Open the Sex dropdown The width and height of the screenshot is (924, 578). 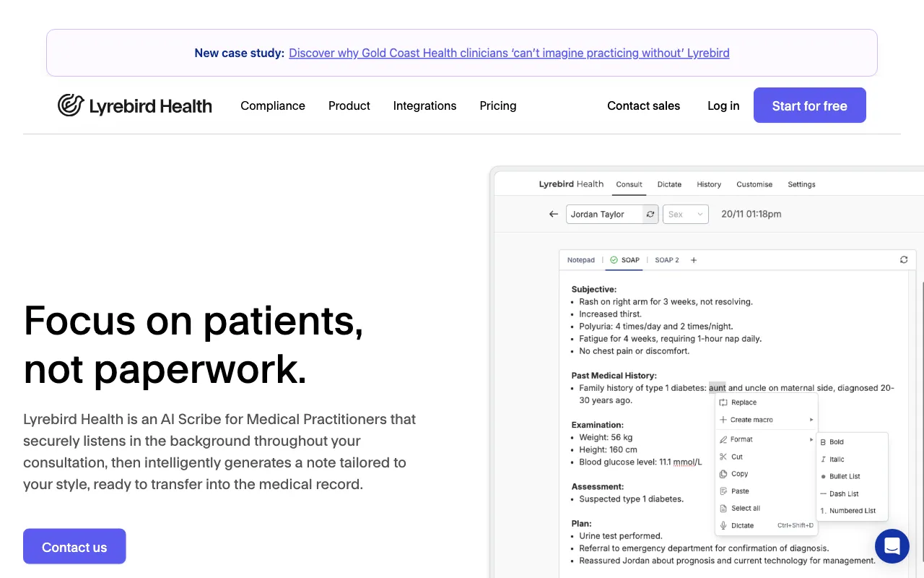coord(686,214)
